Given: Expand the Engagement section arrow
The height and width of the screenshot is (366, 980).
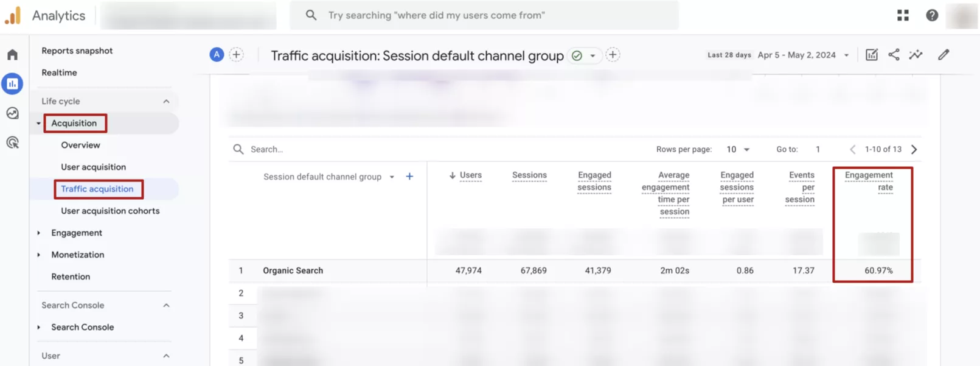Looking at the screenshot, I should (x=38, y=233).
